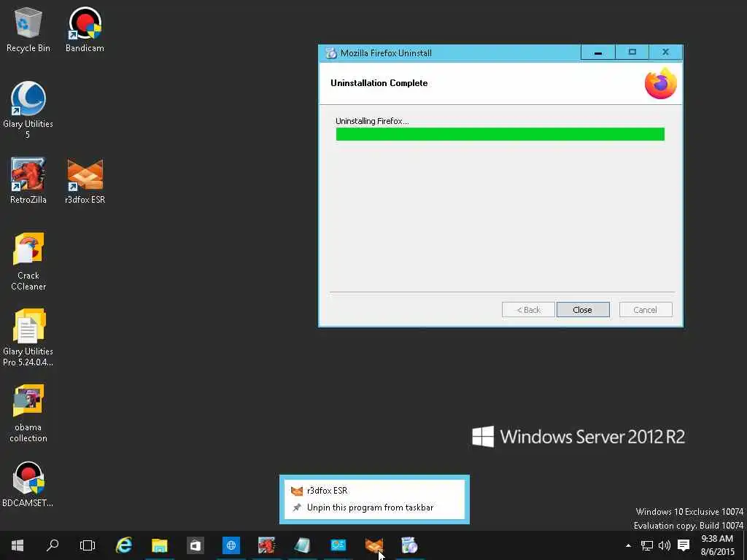Click the r3dfox ESR taskbar icon
The image size is (747, 560).
pos(374,545)
